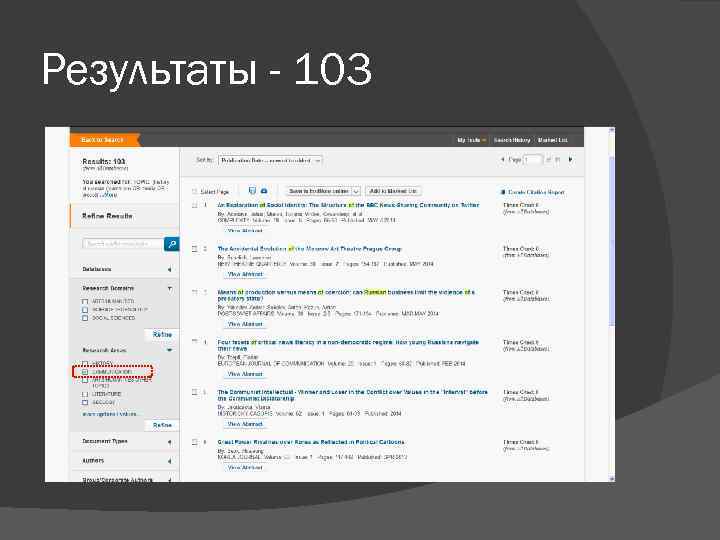Open the My Tools menu
This screenshot has width=720, height=540.
(472, 140)
